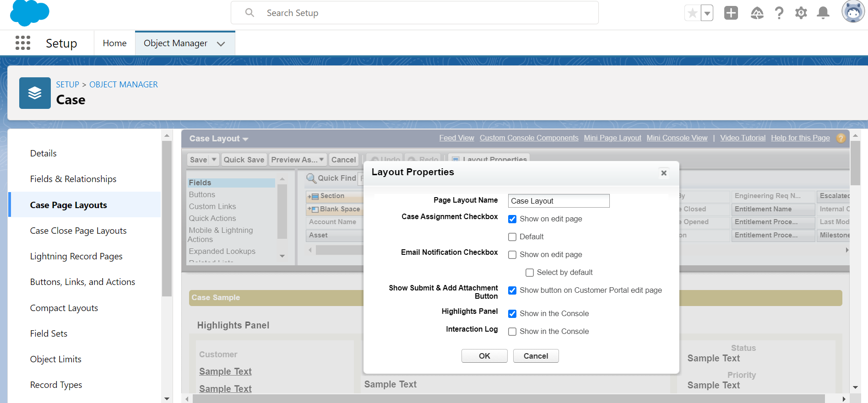Click the palette list scroll-down arrow

tap(282, 256)
